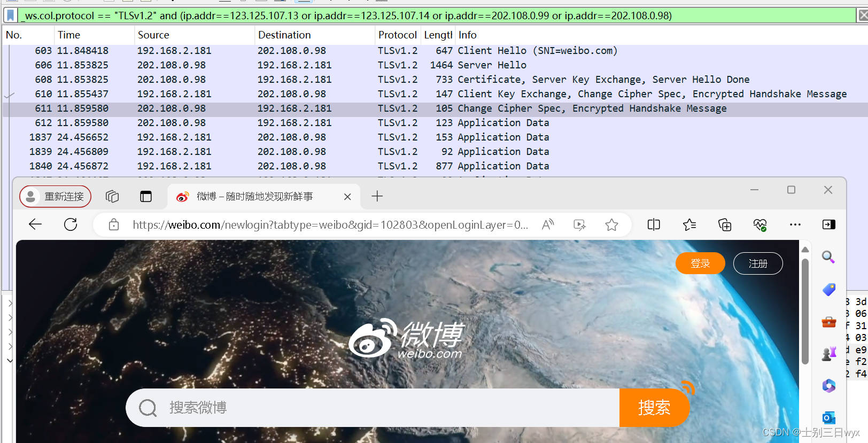
Task: Expand the first packet detail tree chevron
Action: (x=10, y=303)
